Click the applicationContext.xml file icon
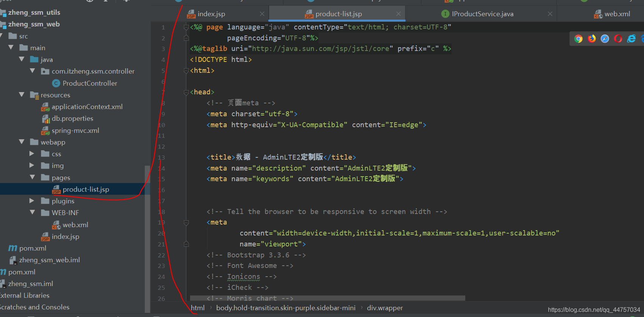Screen dimensions: 644x317 (45, 107)
